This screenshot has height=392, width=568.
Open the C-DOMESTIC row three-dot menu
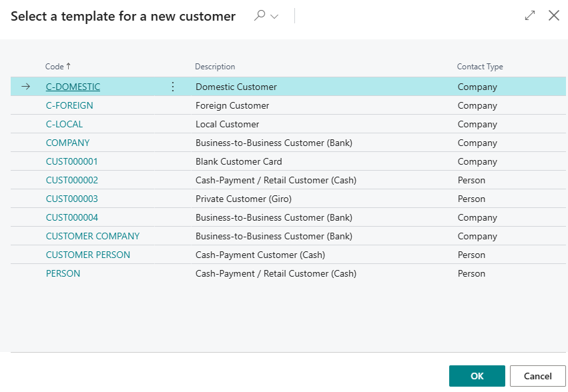tap(173, 87)
